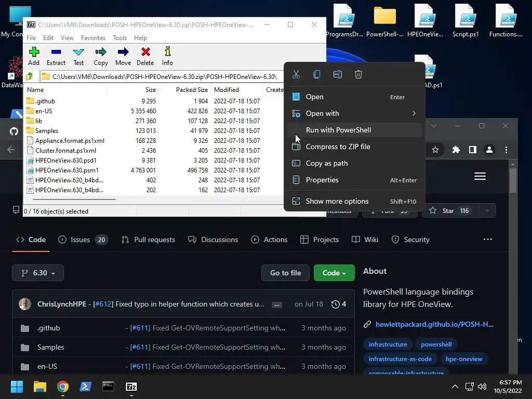Open the Info toolbar button
This screenshot has height=399, width=532.
click(167, 56)
